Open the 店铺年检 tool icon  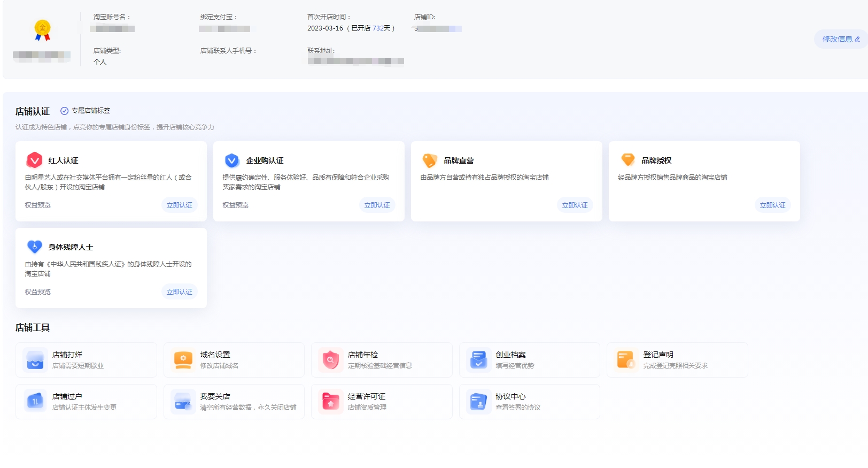tap(331, 360)
